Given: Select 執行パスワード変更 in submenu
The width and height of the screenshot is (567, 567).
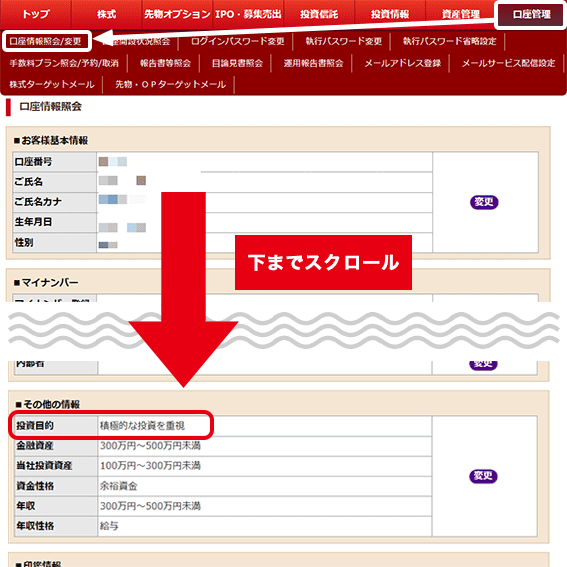Looking at the screenshot, I should (x=344, y=41).
